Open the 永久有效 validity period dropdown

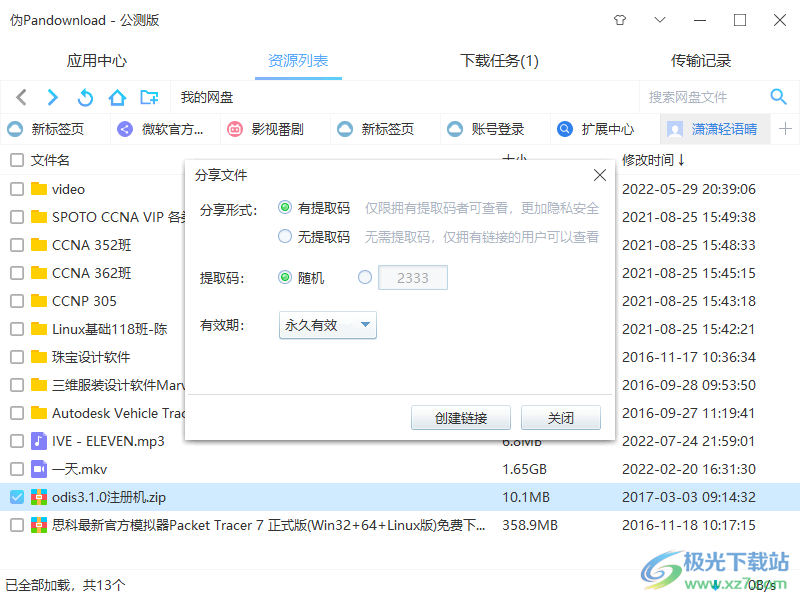[x=327, y=325]
